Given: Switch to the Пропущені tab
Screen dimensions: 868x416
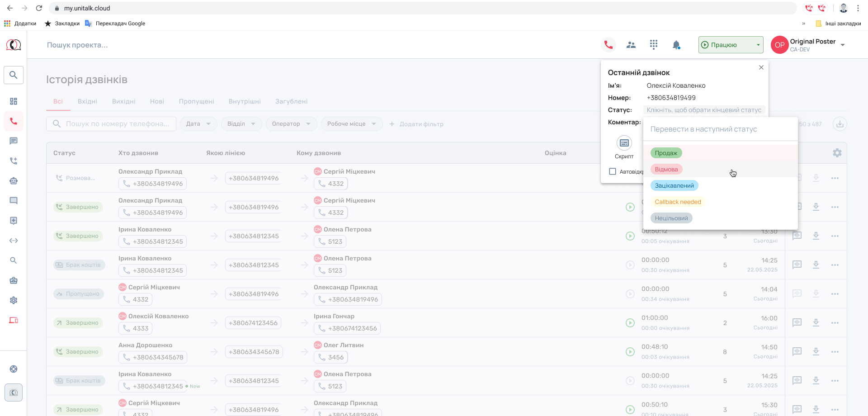Looking at the screenshot, I should (x=196, y=101).
